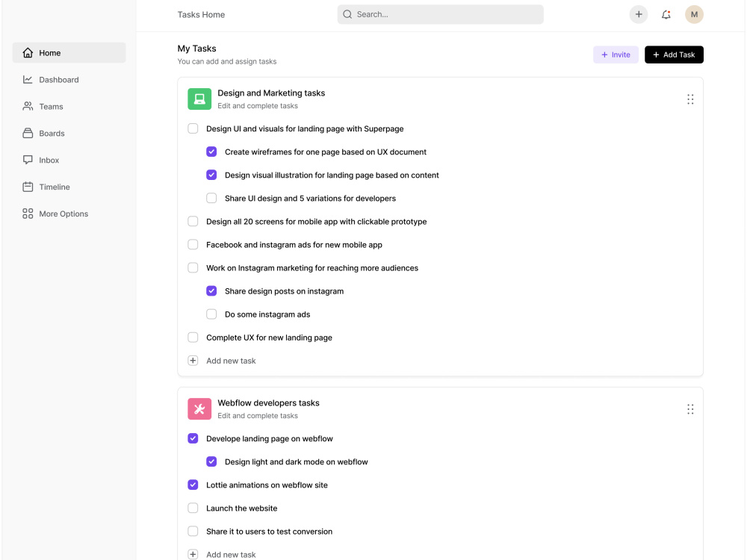Check Do some instagram ads
Screen dimensions: 747x560
click(211, 314)
